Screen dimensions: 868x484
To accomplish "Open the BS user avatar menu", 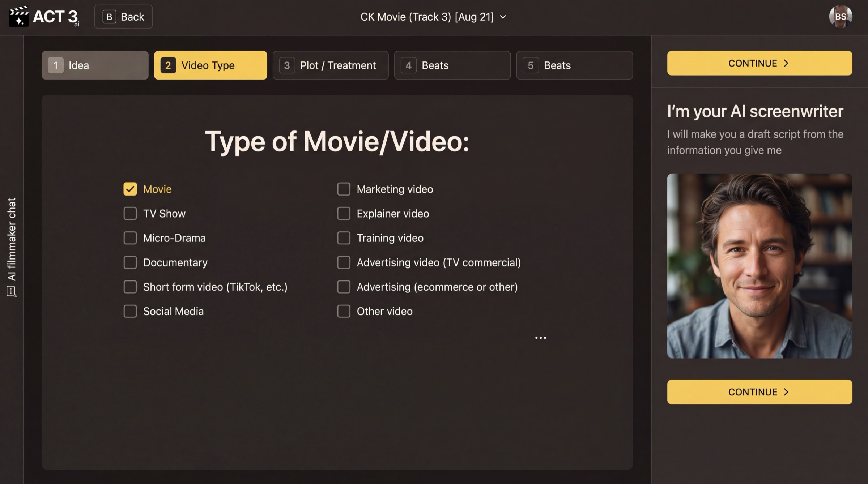I will click(840, 16).
